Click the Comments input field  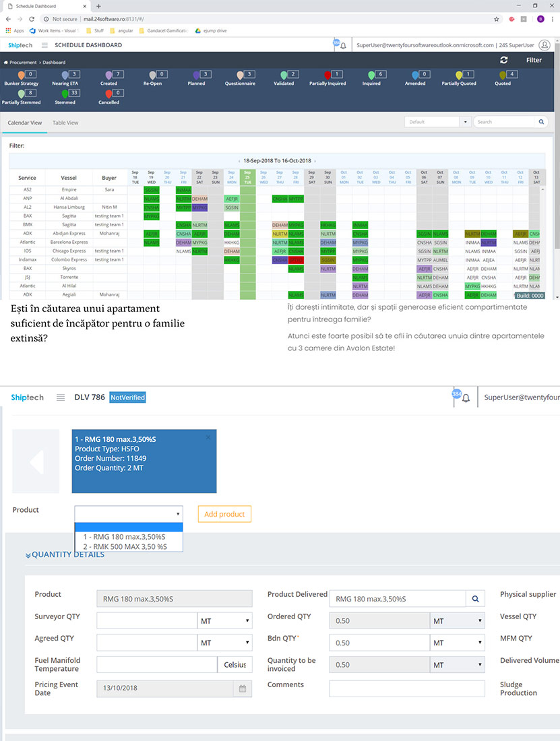[407, 688]
